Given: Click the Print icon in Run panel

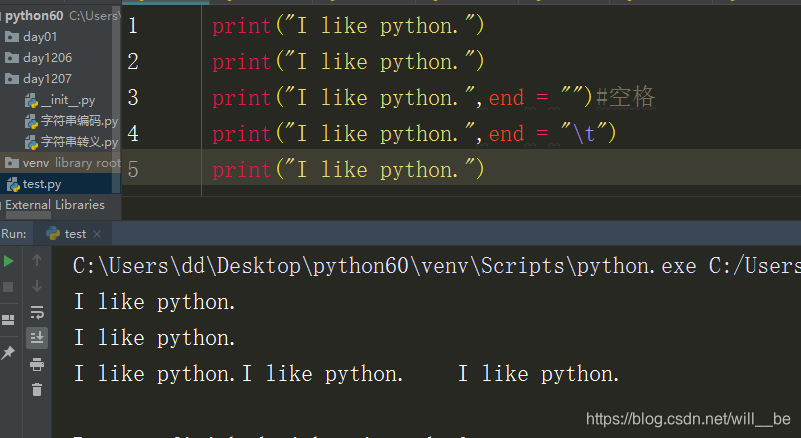Looking at the screenshot, I should pos(37,364).
